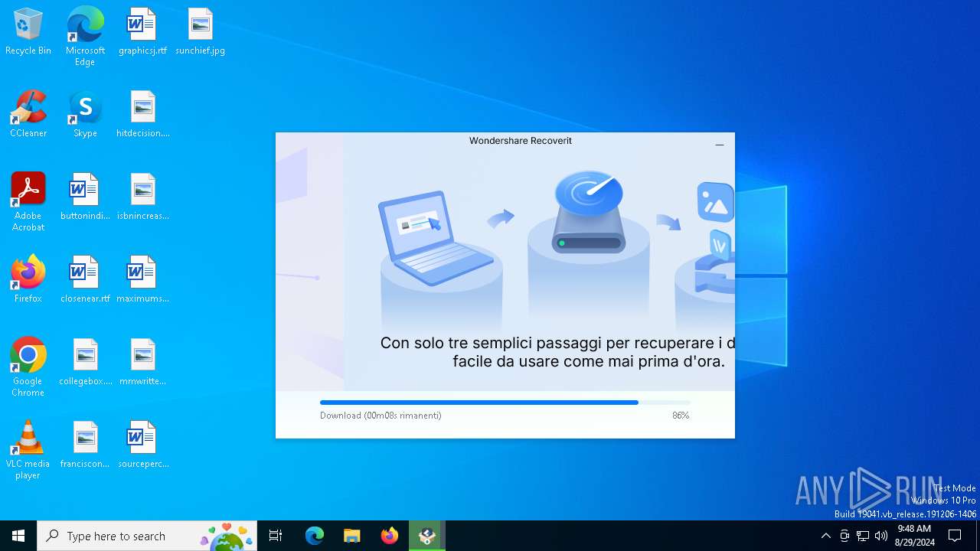Select the closenear.rtf document
980x551 pixels.
click(x=85, y=280)
